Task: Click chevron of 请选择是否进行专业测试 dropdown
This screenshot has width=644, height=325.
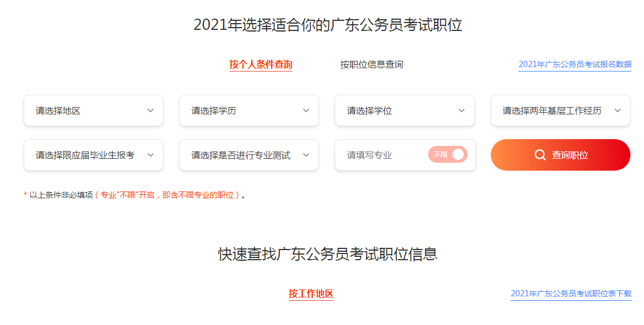Action: 306,155
